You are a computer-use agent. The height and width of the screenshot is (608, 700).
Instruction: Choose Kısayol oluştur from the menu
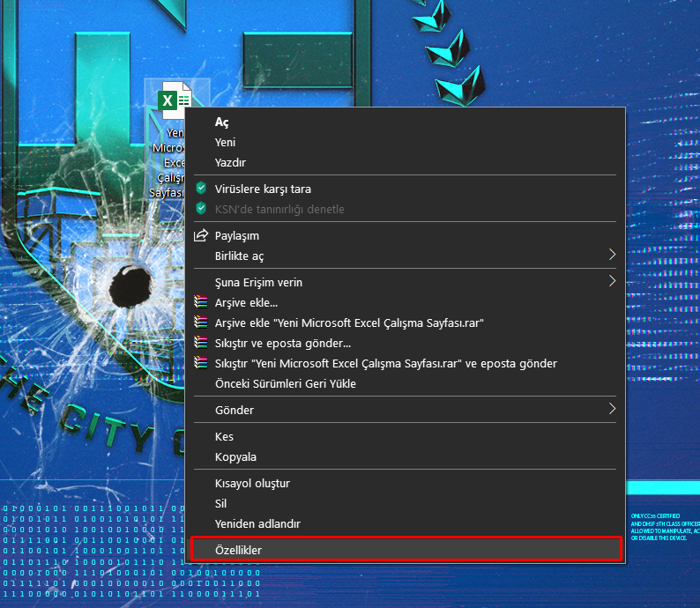click(x=252, y=483)
